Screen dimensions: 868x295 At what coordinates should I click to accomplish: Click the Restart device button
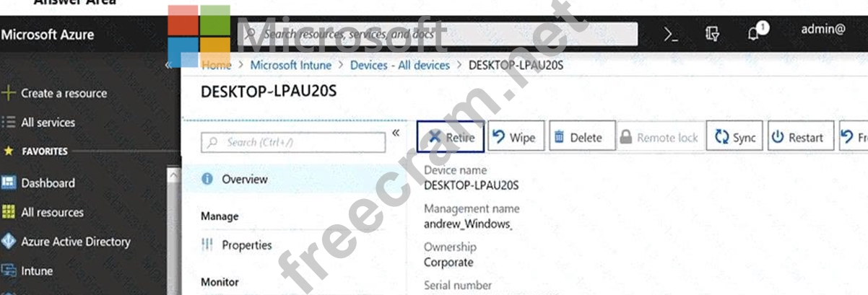797,137
